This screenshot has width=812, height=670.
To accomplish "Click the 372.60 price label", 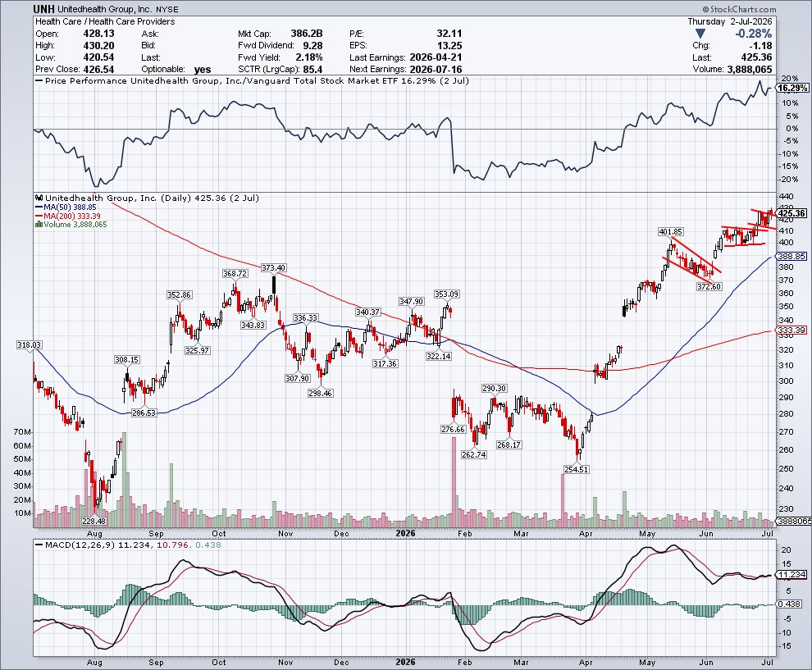I will [x=709, y=286].
